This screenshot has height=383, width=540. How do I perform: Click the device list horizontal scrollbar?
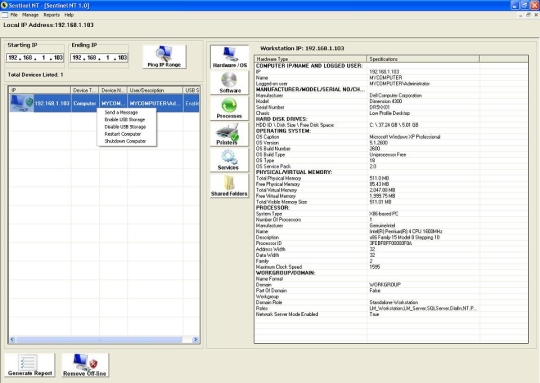pyautogui.click(x=99, y=340)
